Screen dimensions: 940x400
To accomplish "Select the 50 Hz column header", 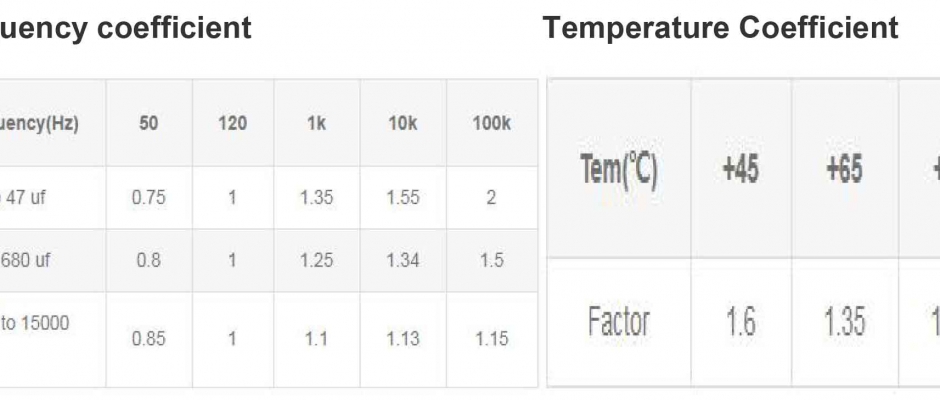I will 148,124.
